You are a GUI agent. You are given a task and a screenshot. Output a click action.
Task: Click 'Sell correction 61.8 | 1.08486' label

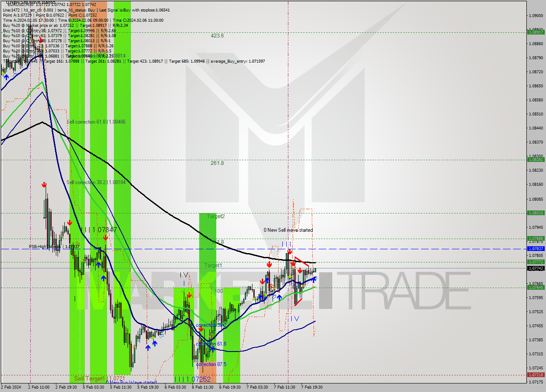[x=96, y=122]
